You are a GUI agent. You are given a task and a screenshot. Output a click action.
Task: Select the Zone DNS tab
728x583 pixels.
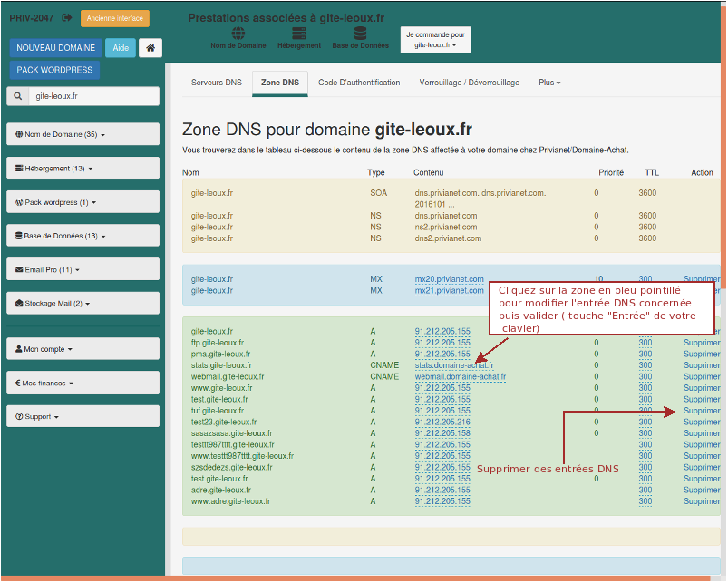[280, 83]
